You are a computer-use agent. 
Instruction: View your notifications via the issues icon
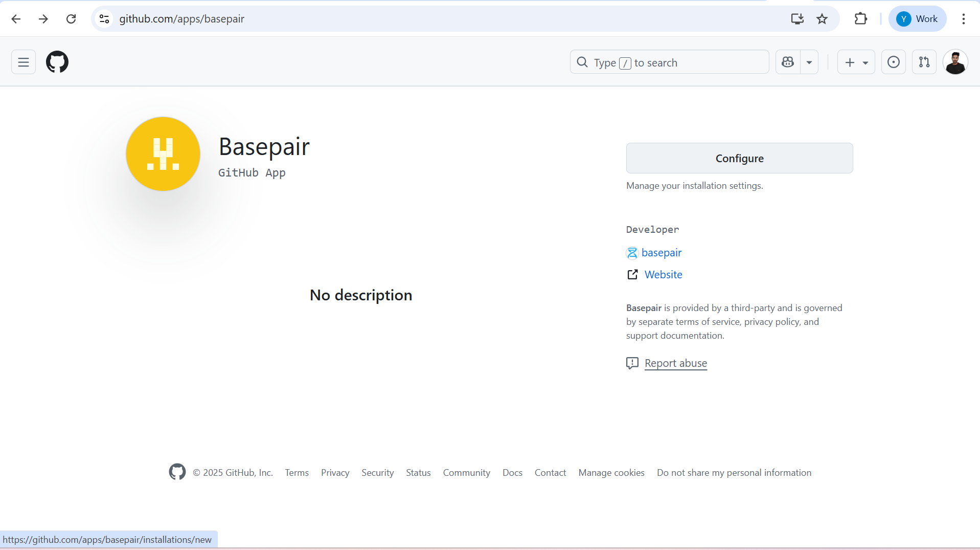coord(893,62)
